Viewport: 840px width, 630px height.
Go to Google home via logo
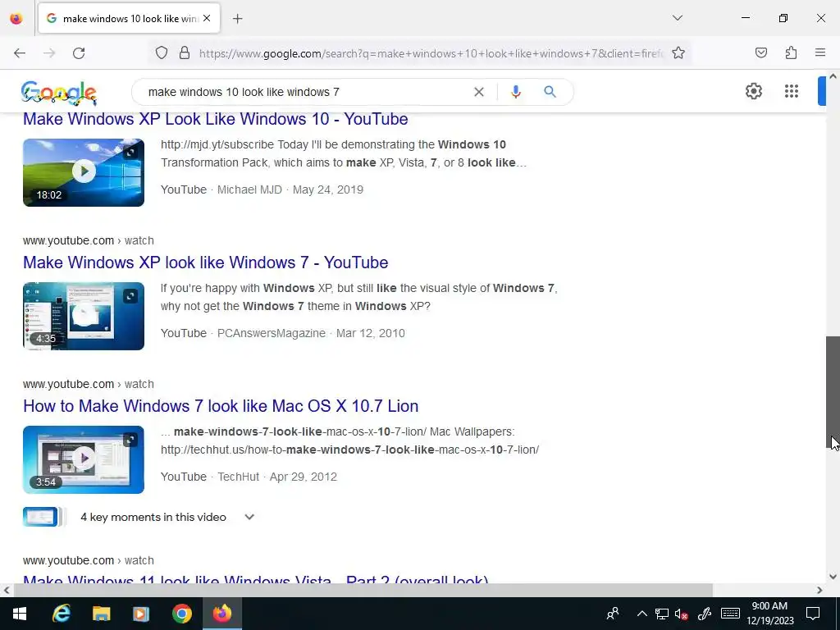[x=59, y=93]
